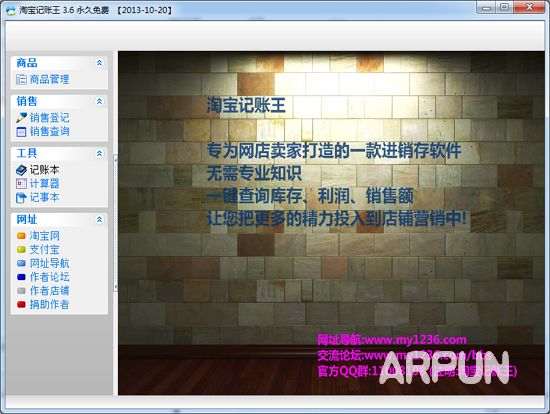Open the 作者论坛 link
Viewport: 550px width, 414px height.
(x=49, y=277)
